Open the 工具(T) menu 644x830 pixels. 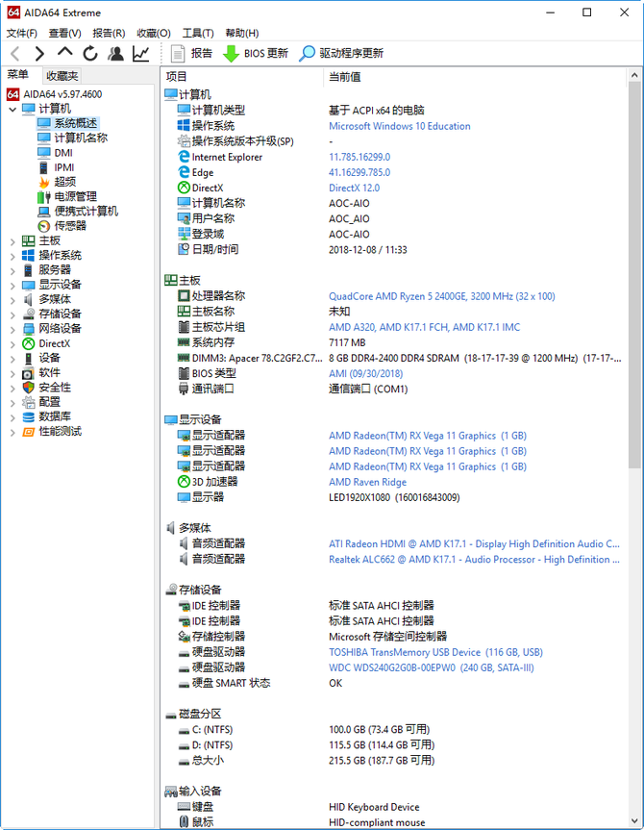point(198,33)
